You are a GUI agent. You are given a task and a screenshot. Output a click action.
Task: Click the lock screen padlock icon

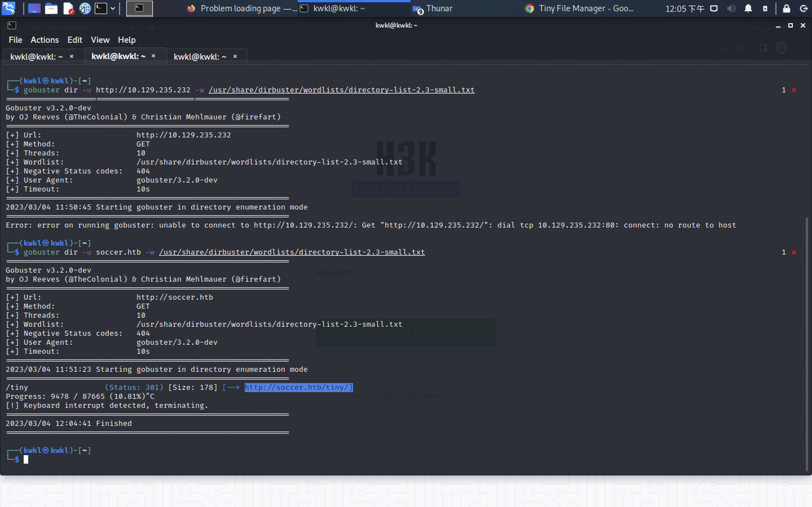pos(786,8)
